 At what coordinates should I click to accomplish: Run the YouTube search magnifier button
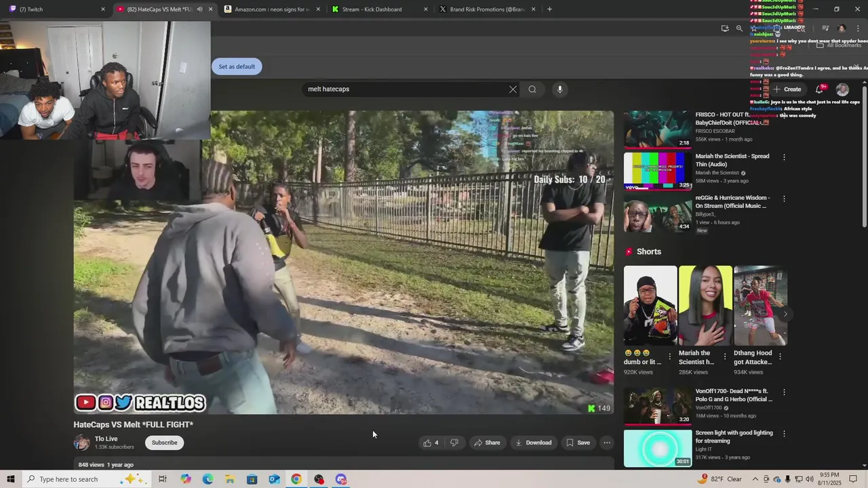click(x=532, y=89)
